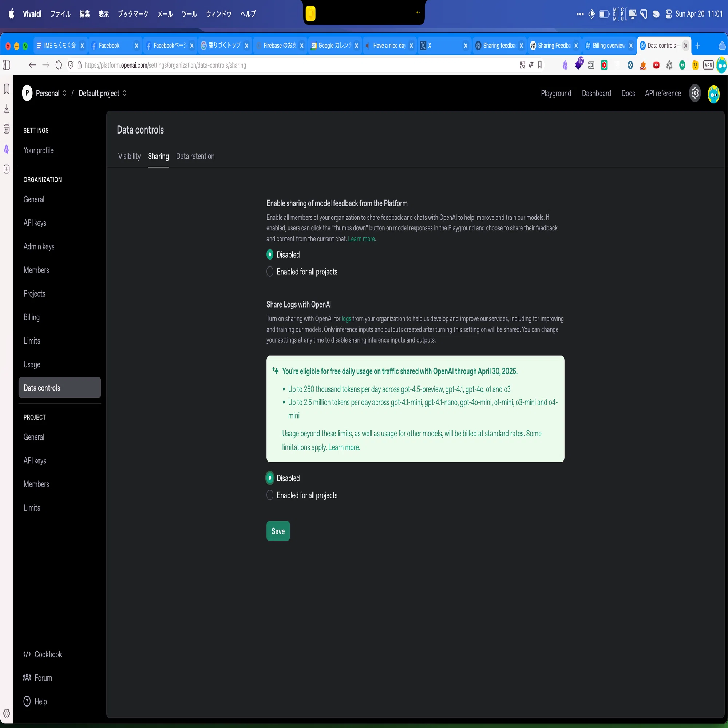
Task: Go forward with the browser forward arrow
Action: [45, 65]
